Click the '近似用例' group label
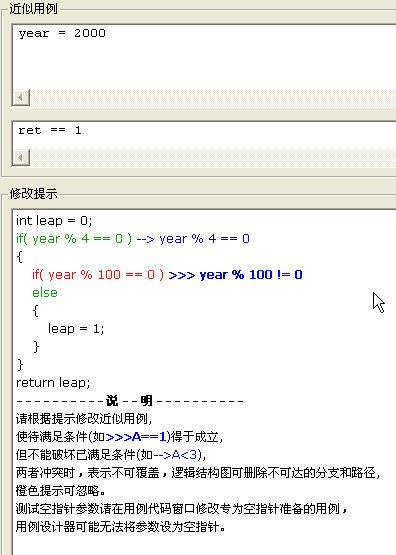Image resolution: width=396 pixels, height=555 pixels. point(33,8)
